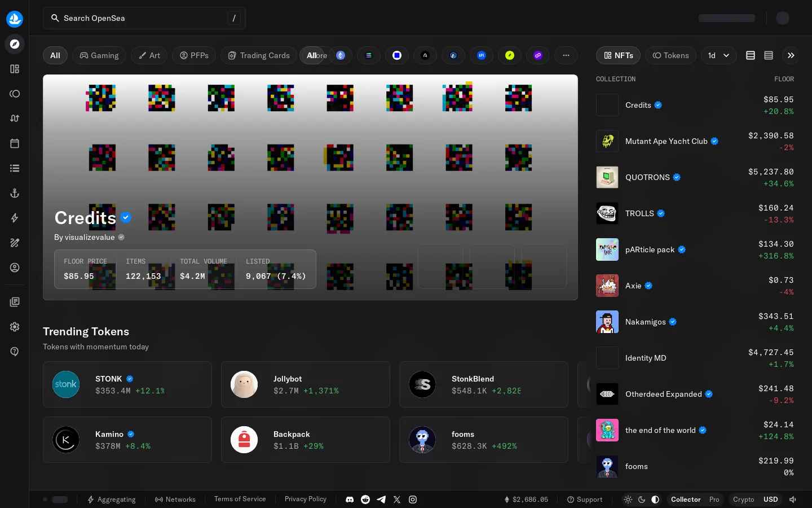Open the X (Twitter) link in footer
This screenshot has height=508, width=812.
pyautogui.click(x=397, y=500)
